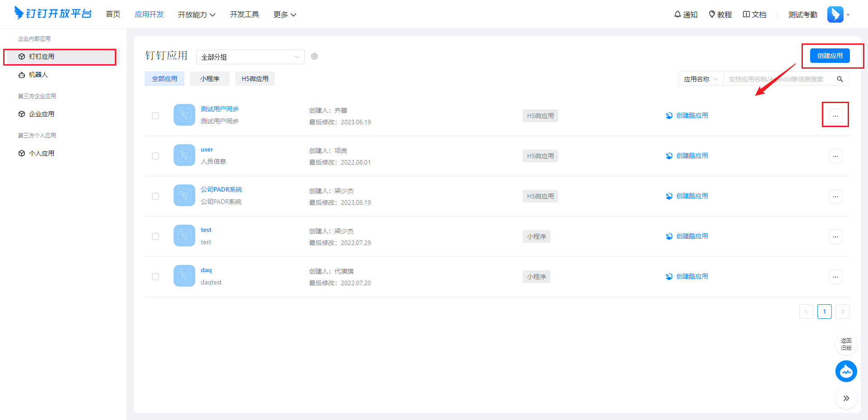The height and width of the screenshot is (420, 868).
Task: Click 创建酷应用 for 公司PADR系统
Action: [687, 196]
